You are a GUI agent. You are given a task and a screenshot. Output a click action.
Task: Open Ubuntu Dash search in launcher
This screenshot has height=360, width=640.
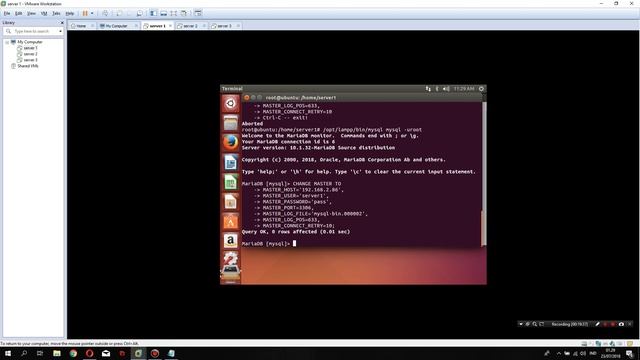click(230, 103)
